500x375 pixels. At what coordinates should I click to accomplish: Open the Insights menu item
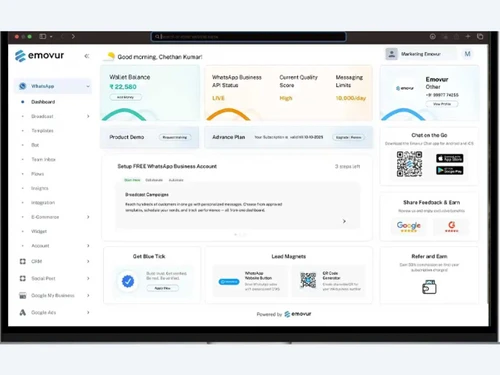(40, 188)
